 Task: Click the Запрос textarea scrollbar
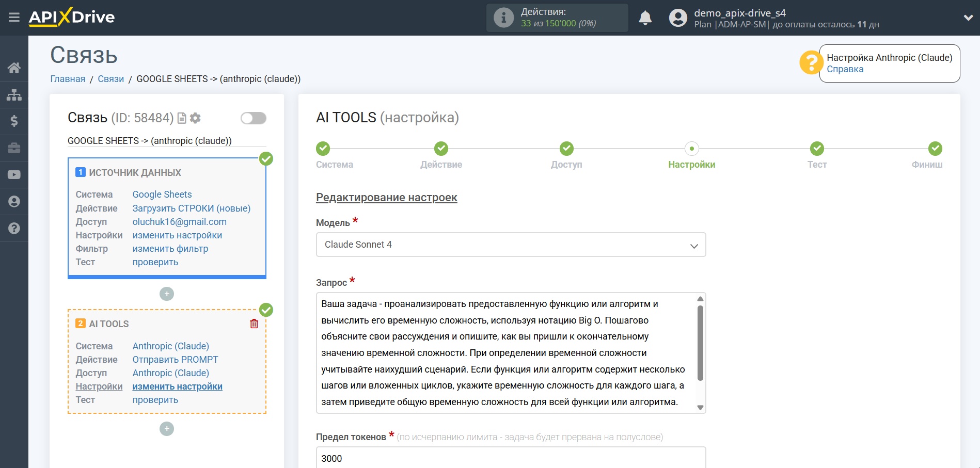[700, 343]
